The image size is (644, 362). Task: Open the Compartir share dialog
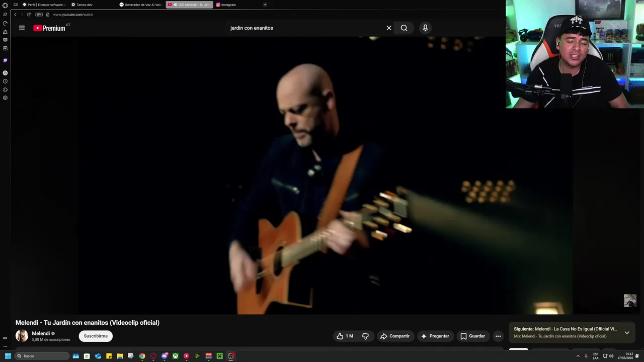point(395,336)
